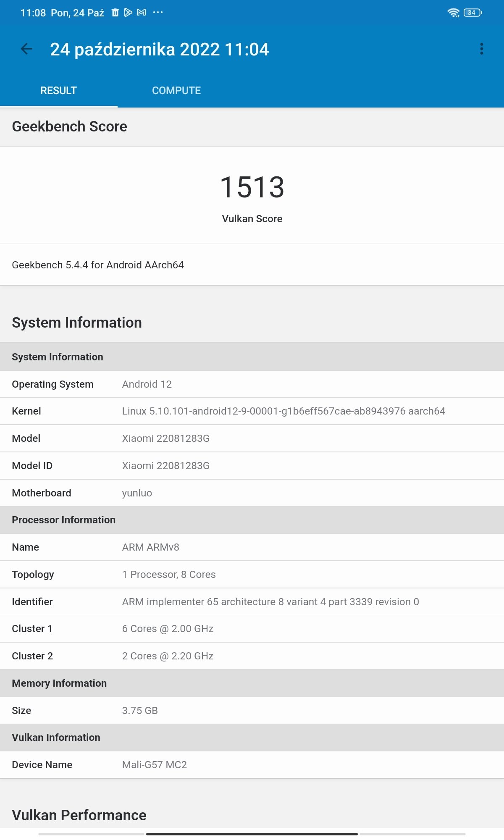Tap the System Information large heading

click(77, 323)
